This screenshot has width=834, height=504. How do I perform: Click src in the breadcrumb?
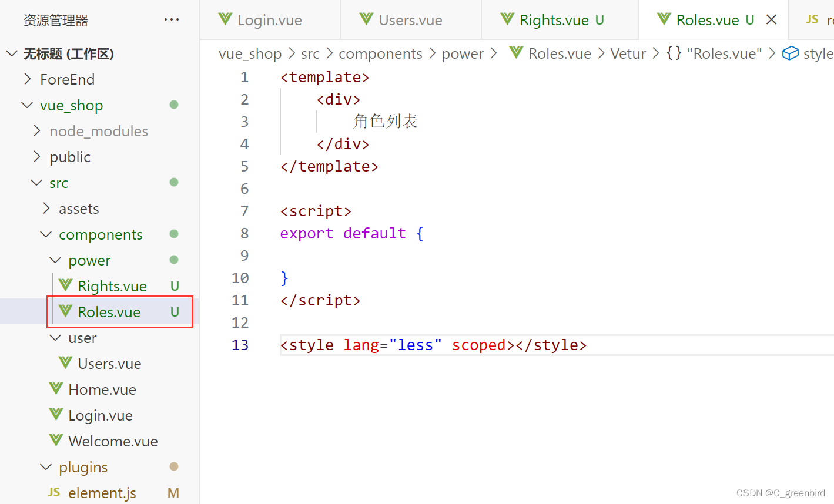point(310,54)
